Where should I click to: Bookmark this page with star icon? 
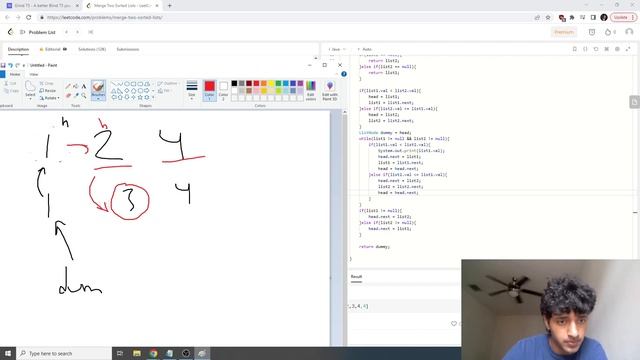click(x=548, y=18)
